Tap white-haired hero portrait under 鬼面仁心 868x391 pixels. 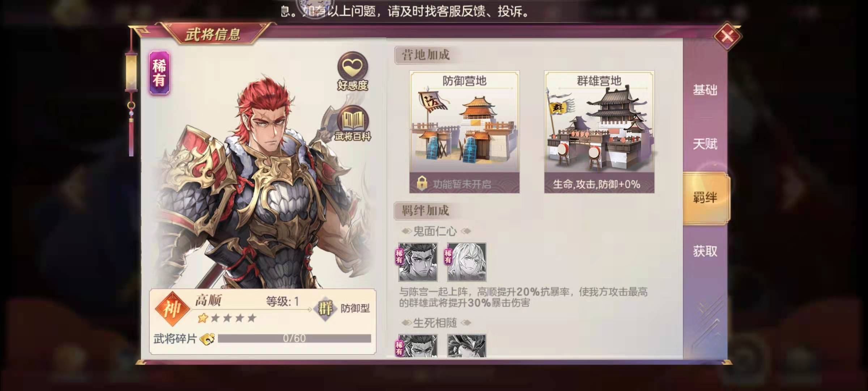click(x=467, y=262)
